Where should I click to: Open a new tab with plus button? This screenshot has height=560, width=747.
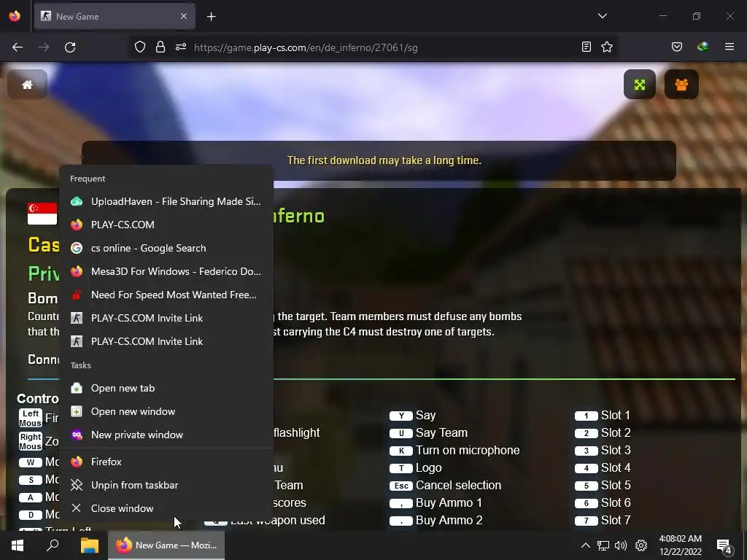pos(211,17)
